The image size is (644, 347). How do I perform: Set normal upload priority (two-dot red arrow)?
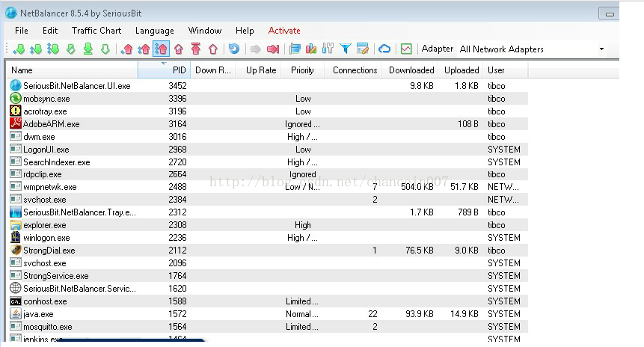tap(144, 49)
